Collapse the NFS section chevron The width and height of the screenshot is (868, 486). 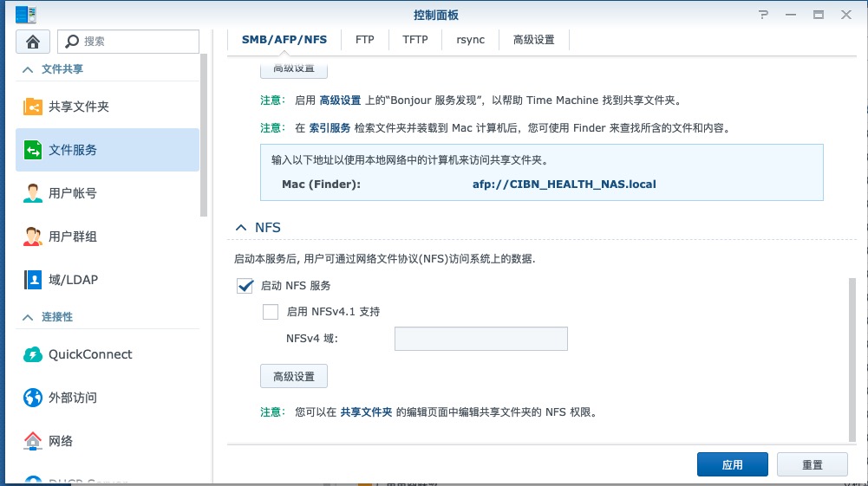(240, 228)
